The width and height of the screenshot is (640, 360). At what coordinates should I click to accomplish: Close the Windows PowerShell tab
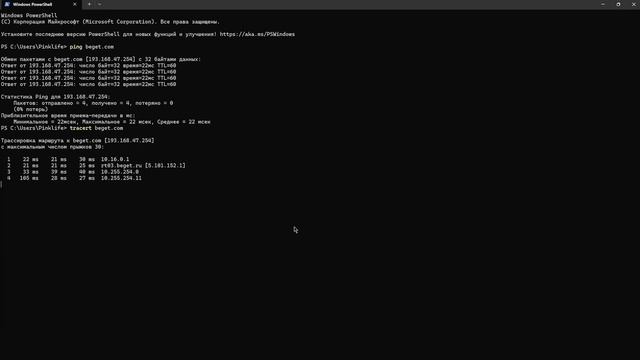click(x=75, y=4)
